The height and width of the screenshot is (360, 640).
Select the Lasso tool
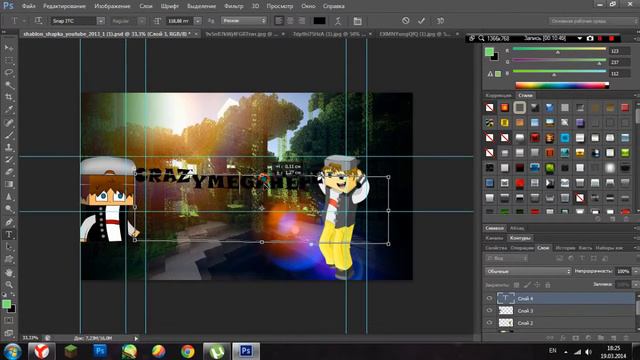coord(9,73)
